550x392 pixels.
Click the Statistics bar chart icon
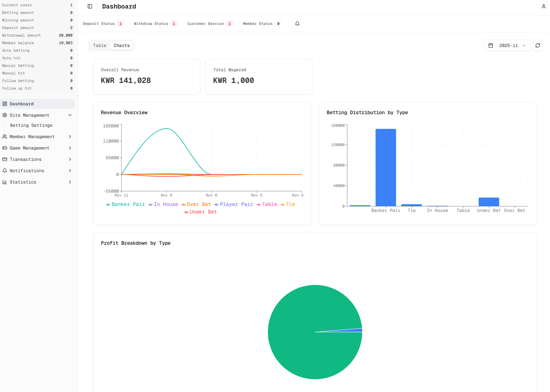[5, 182]
